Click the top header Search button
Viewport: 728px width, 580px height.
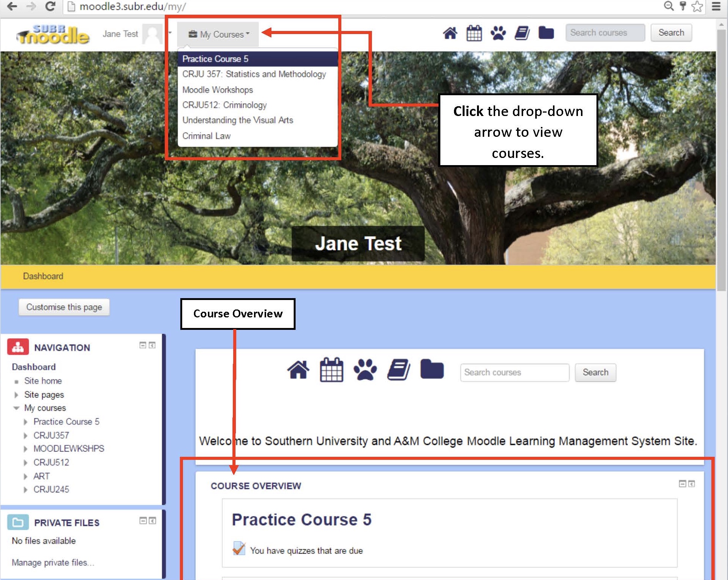pyautogui.click(x=671, y=32)
